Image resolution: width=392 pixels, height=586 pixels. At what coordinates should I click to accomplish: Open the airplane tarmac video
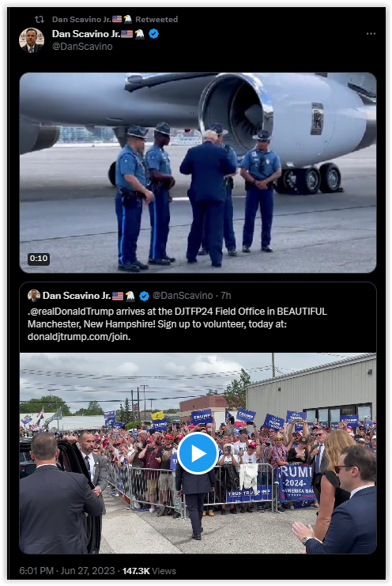[198, 172]
